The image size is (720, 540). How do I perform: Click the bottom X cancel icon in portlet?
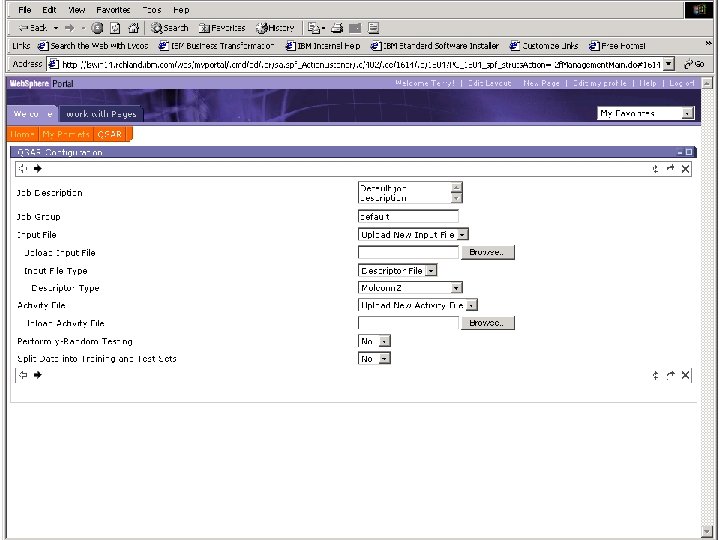pyautogui.click(x=685, y=375)
